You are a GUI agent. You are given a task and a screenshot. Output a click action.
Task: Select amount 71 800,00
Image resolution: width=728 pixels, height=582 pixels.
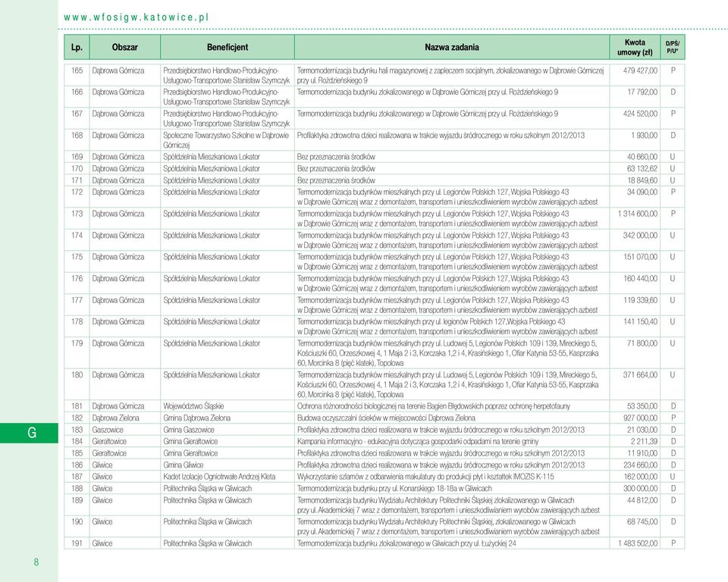point(642,343)
